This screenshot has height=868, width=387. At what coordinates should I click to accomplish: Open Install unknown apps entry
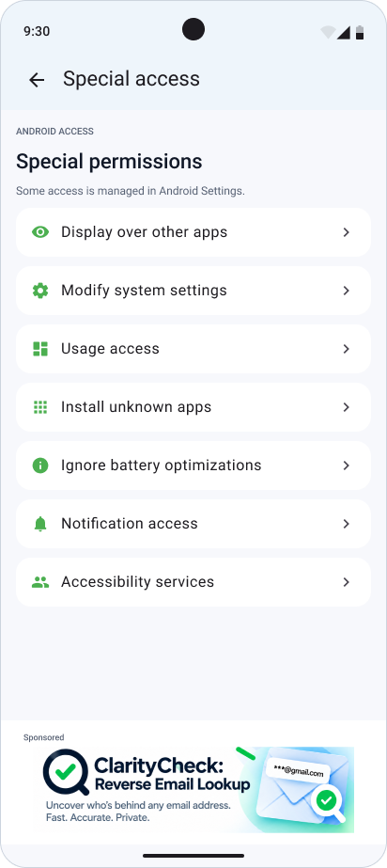193,407
